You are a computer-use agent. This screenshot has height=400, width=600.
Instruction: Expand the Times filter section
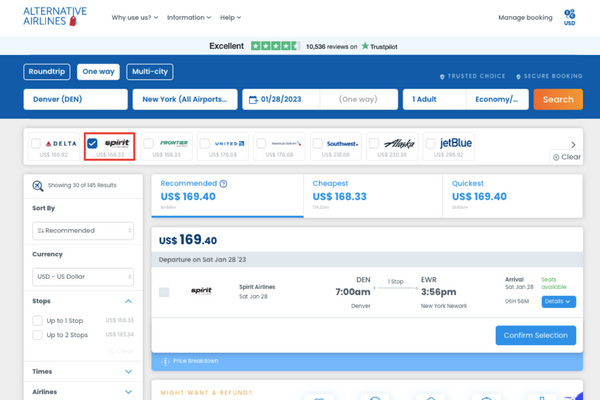click(129, 372)
